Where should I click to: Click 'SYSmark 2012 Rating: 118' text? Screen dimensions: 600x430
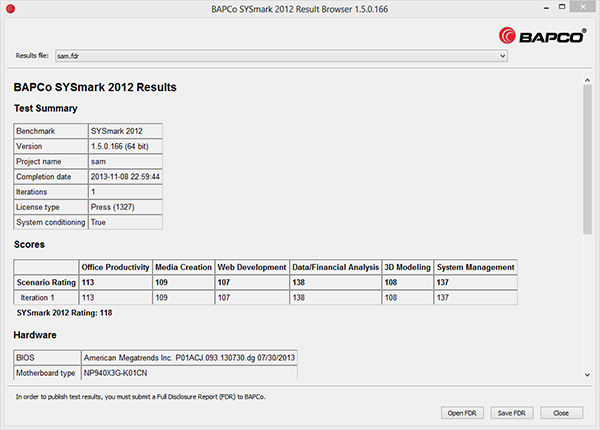64,313
